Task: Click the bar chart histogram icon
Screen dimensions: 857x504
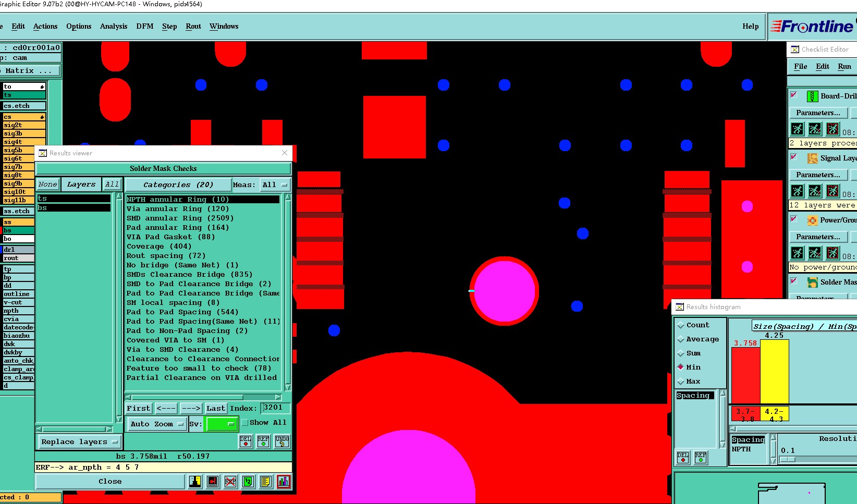Action: pyautogui.click(x=284, y=482)
